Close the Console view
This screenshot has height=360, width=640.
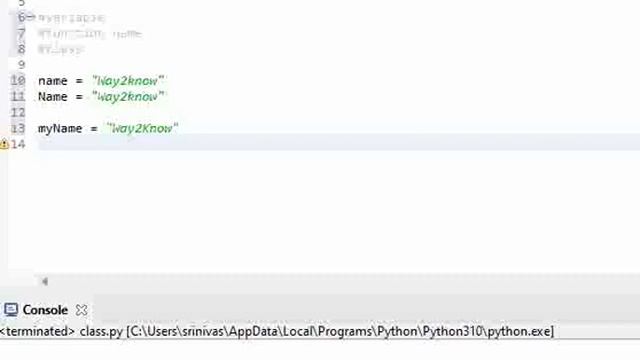[x=81, y=310]
